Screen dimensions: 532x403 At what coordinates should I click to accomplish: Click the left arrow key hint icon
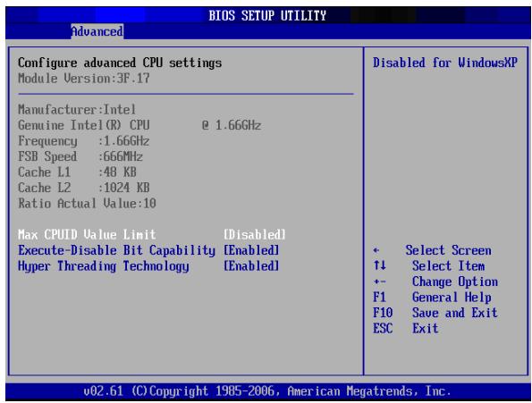[x=376, y=250]
